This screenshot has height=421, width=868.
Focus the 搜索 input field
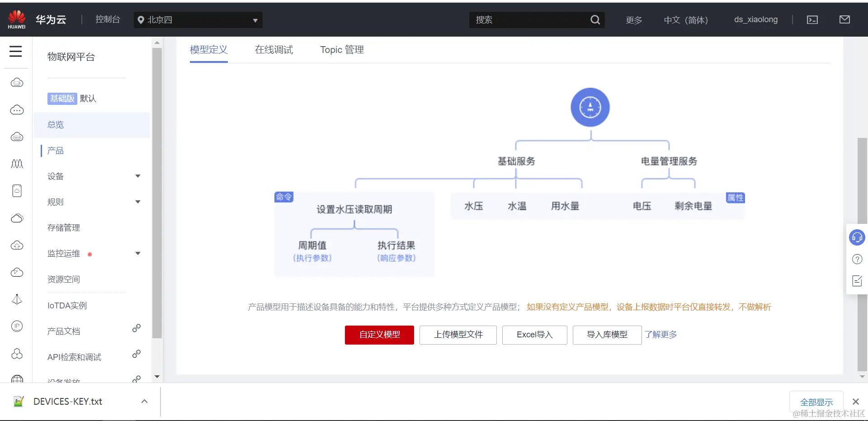529,20
